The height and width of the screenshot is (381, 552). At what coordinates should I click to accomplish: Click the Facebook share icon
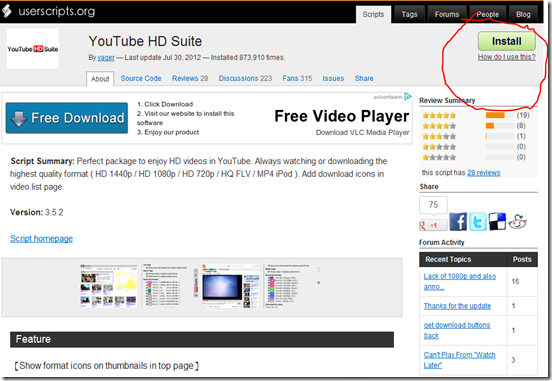(x=458, y=222)
